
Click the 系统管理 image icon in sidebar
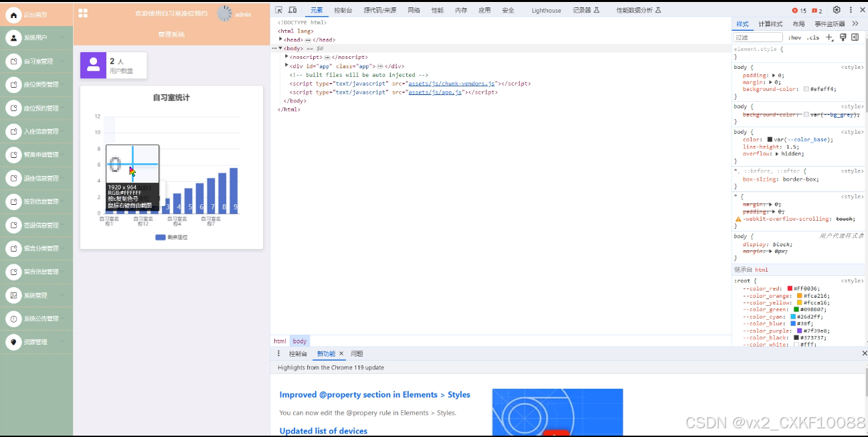tap(13, 295)
